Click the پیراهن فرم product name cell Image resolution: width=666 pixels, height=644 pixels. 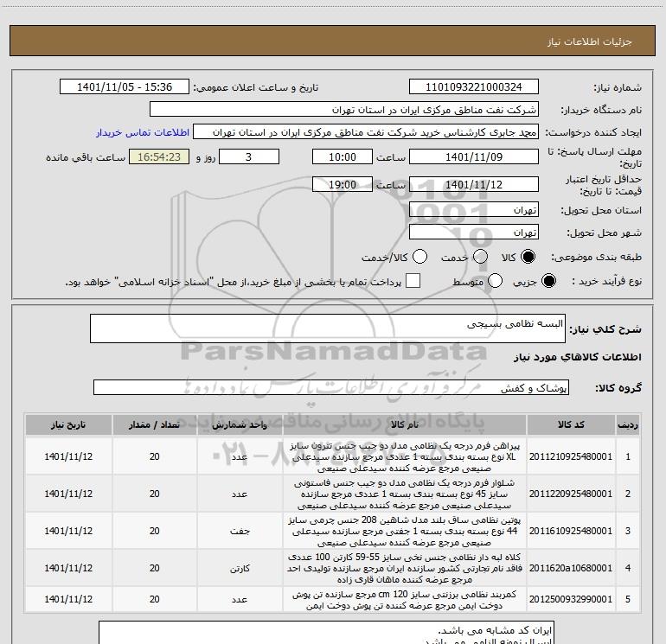pos(405,456)
